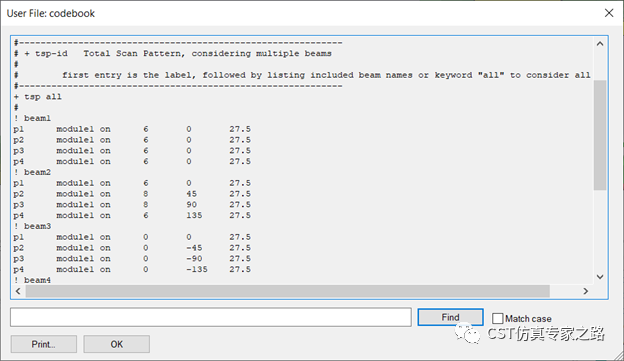624x361 pixels.
Task: Click the '! beam3' header line
Action: coord(32,226)
